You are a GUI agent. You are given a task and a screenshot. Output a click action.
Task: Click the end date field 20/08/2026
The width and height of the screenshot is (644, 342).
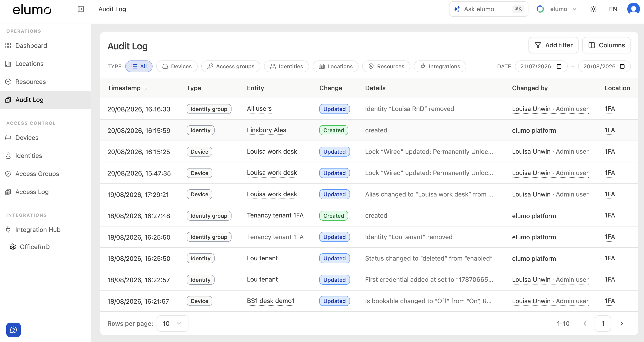604,66
